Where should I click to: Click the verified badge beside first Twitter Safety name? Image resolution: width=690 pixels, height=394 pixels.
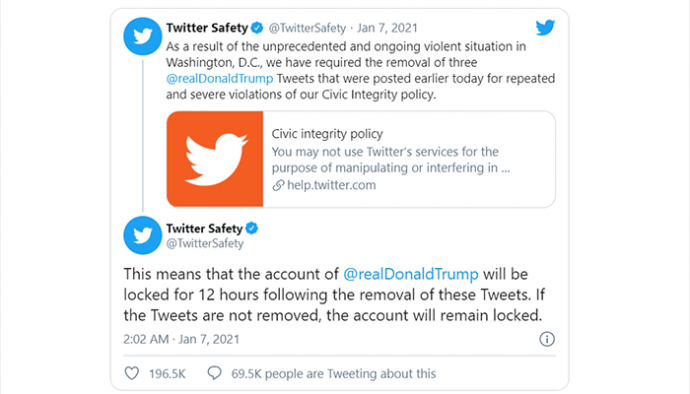pyautogui.click(x=257, y=28)
